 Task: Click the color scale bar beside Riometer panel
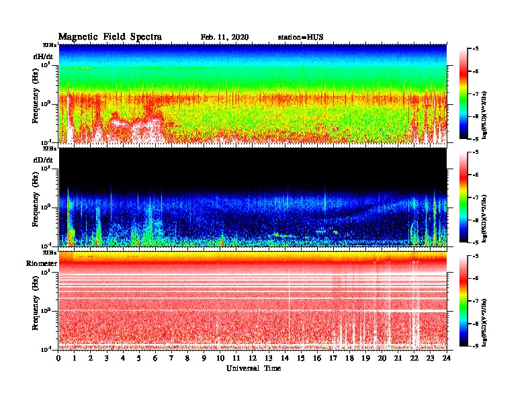[463, 301]
